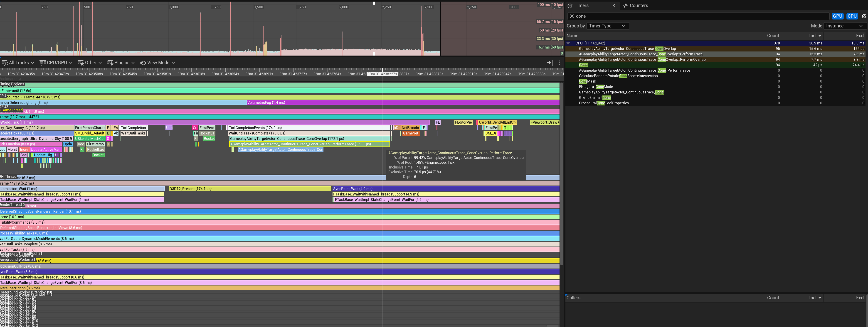
Task: Open the View Mode dropdown arrow
Action: tap(173, 63)
